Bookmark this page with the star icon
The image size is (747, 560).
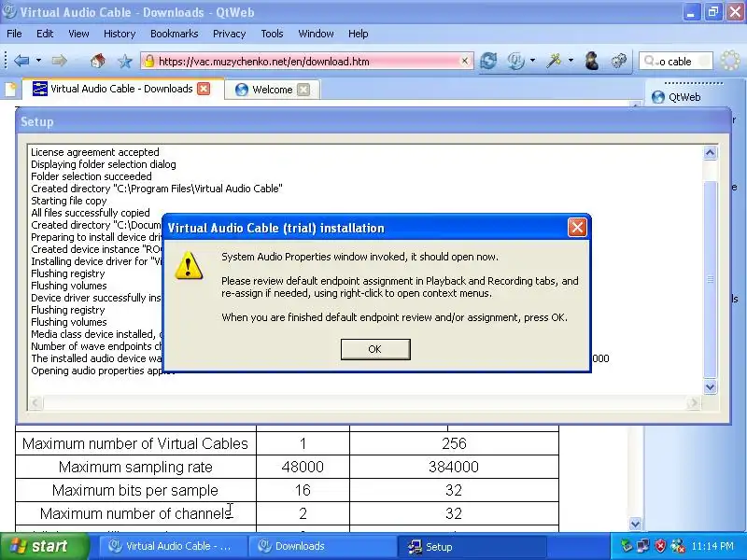tap(125, 61)
